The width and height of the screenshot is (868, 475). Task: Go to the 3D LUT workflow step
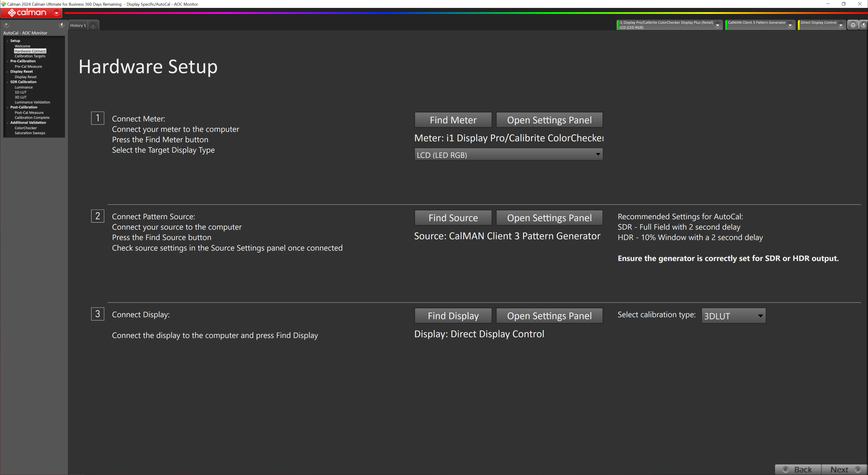point(21,97)
